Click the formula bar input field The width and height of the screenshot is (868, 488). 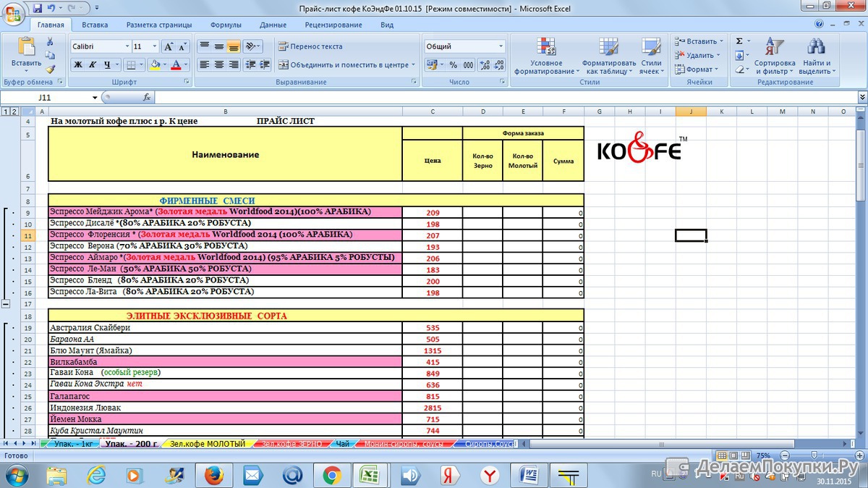[x=505, y=97]
